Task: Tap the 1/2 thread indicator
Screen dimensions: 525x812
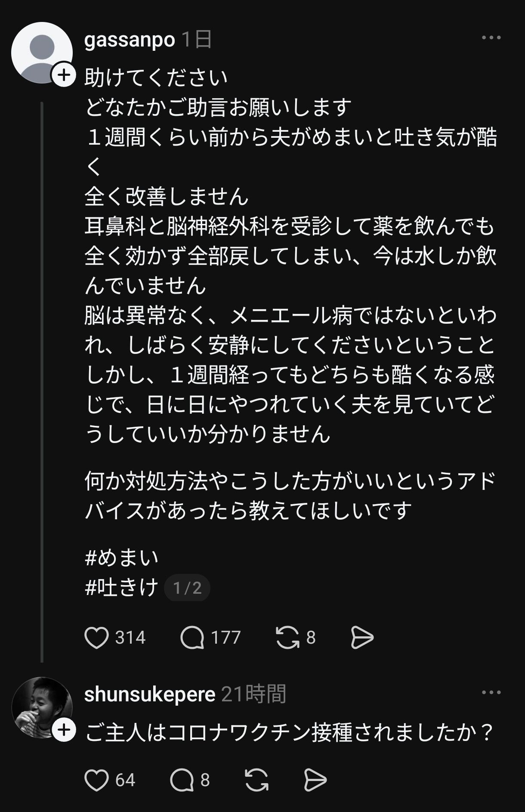Action: tap(187, 588)
